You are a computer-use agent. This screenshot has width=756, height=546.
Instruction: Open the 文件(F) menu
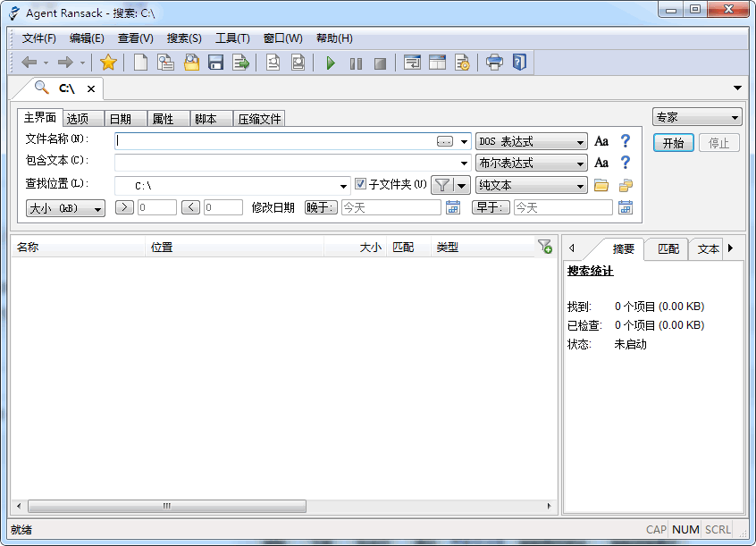coord(38,38)
